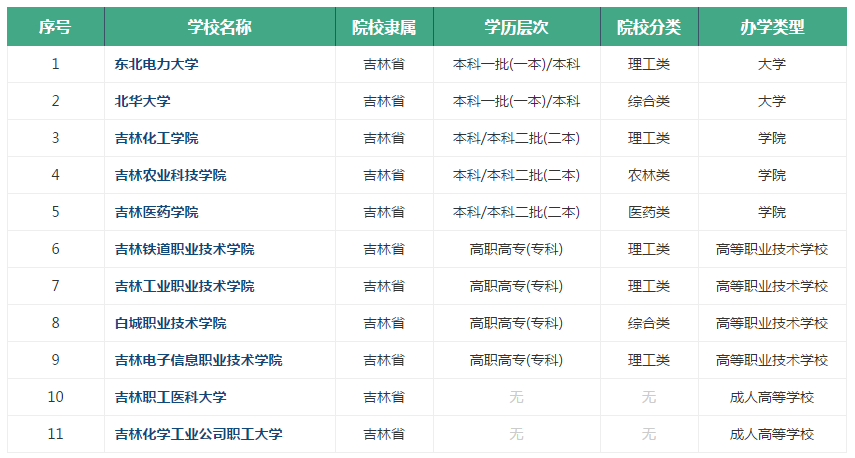This screenshot has height=458, width=855.
Task: Click 学院 type cell for 吉林化工学院
Action: [772, 138]
